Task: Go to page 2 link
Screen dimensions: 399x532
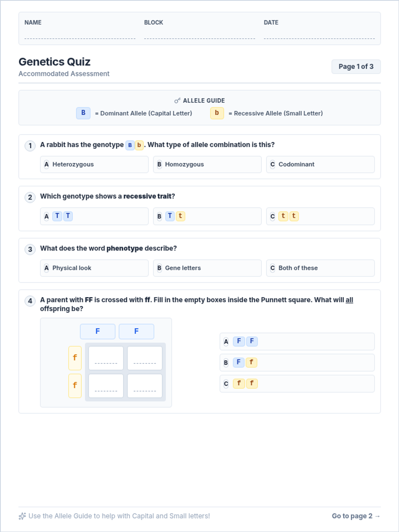Action: (x=356, y=516)
